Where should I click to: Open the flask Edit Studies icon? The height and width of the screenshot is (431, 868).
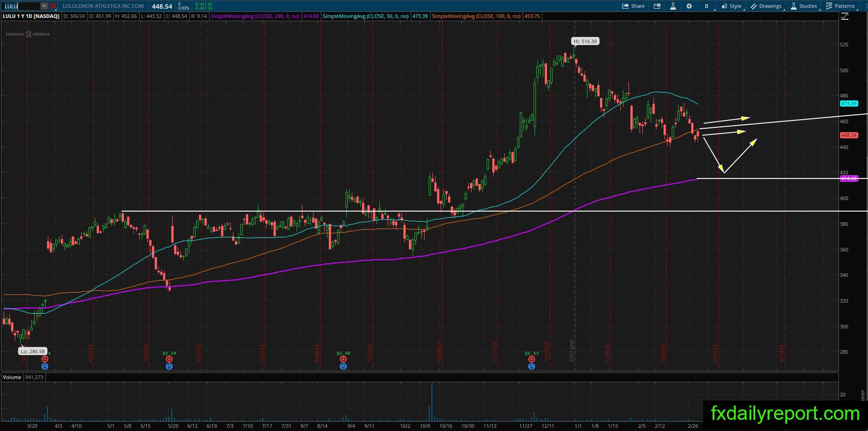click(673, 6)
